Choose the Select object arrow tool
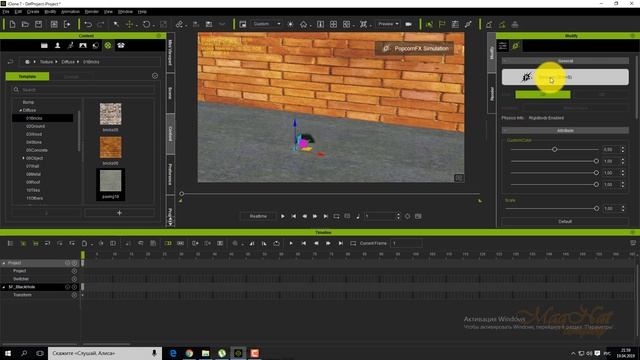Viewport: 640px width, 360px height. coord(116,24)
